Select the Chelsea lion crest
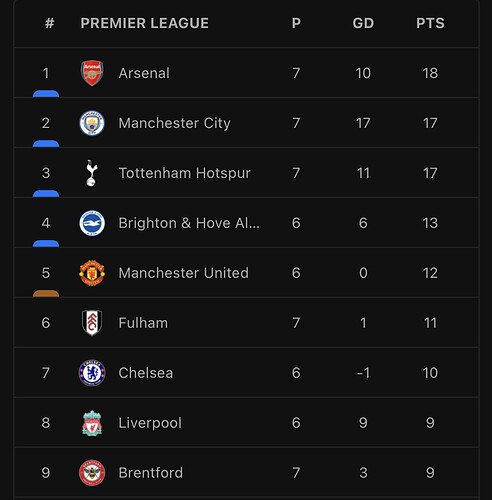This screenshot has height=500, width=492. [x=92, y=373]
